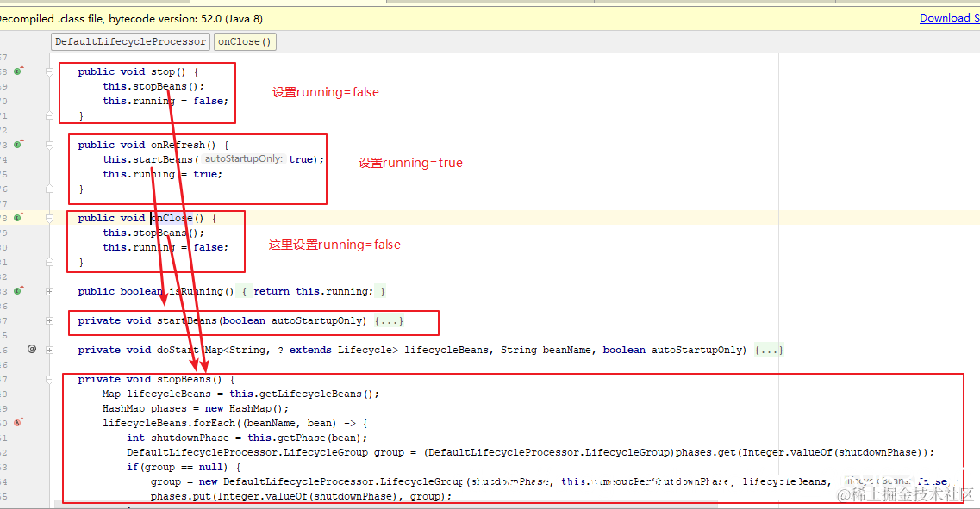This screenshot has height=509, width=980.
Task: Click the autoStartupOnly: inlay hint
Action: 244,158
